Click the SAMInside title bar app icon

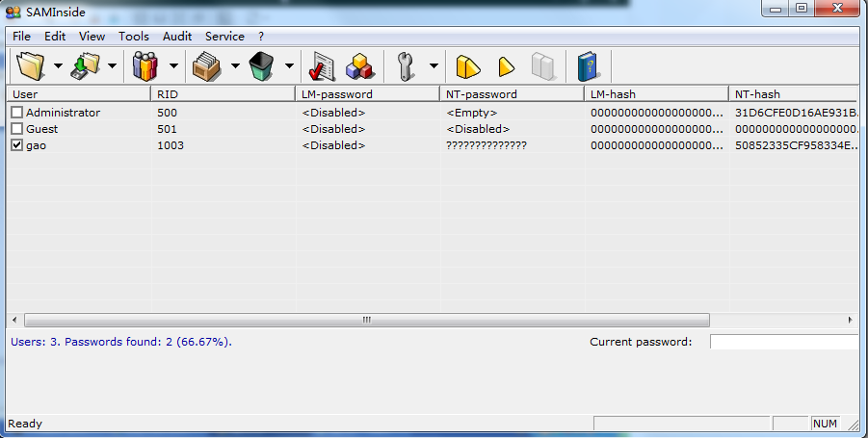[13, 12]
